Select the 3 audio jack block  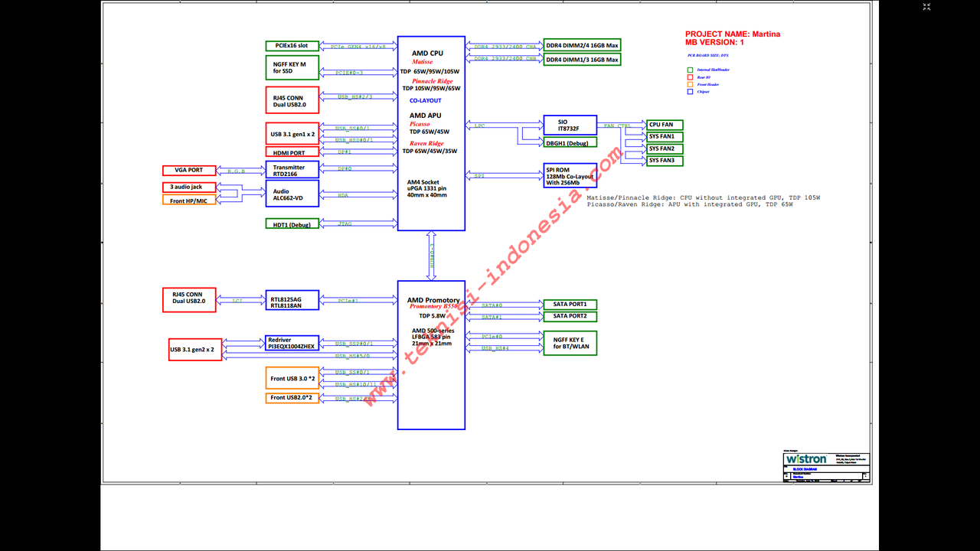[x=189, y=187]
